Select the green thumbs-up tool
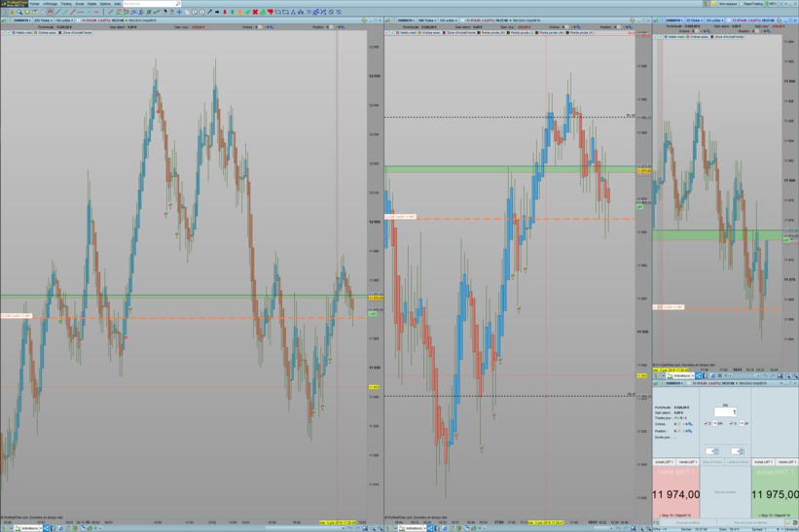Screen dimensions: 799x532 click(263, 12)
